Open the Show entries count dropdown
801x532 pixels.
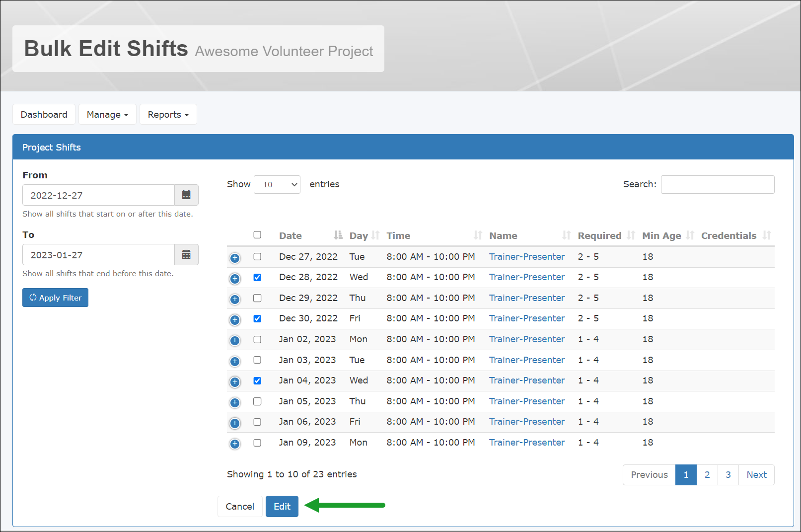point(277,184)
